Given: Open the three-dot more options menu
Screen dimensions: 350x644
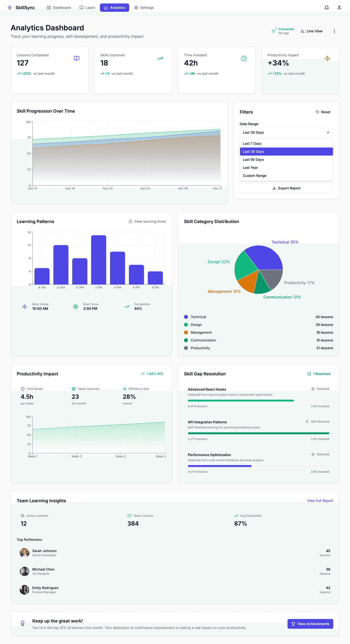Looking at the screenshot, I should (x=334, y=31).
